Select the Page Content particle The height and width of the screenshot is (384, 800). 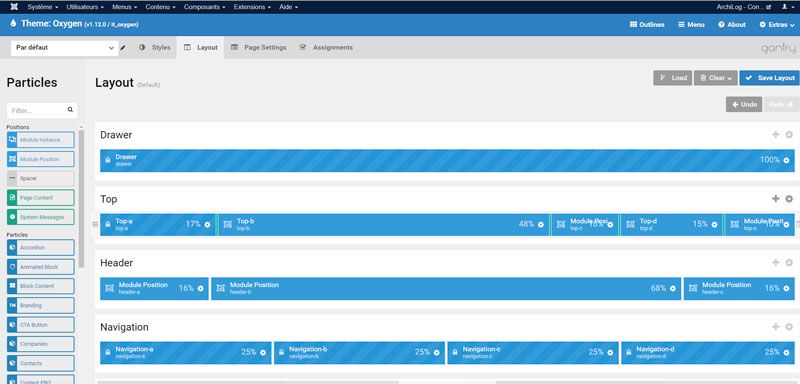[40, 198]
